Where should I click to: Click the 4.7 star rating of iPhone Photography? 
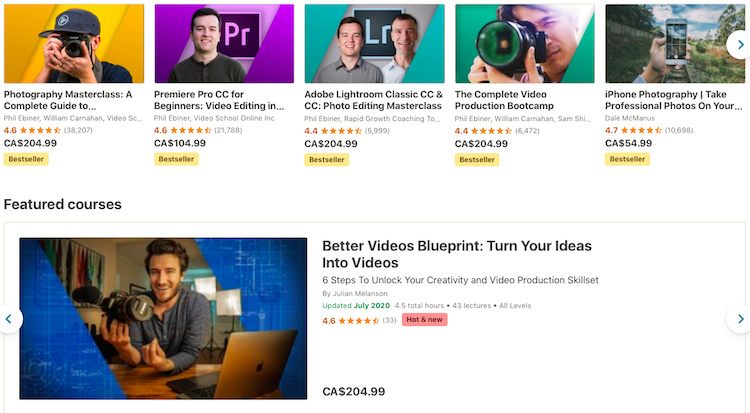[649, 130]
